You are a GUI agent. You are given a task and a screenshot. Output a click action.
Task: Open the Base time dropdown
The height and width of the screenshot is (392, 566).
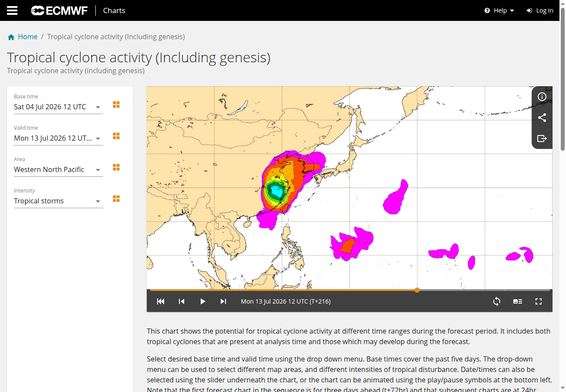58,107
